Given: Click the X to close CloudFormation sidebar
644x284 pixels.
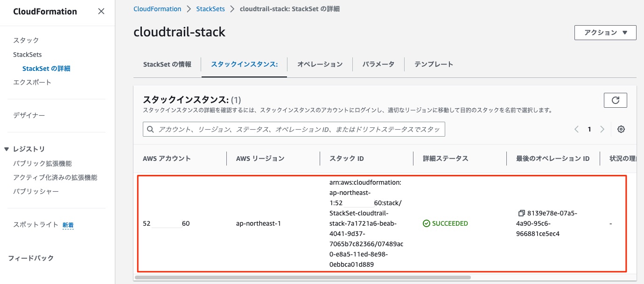Looking at the screenshot, I should (101, 11).
